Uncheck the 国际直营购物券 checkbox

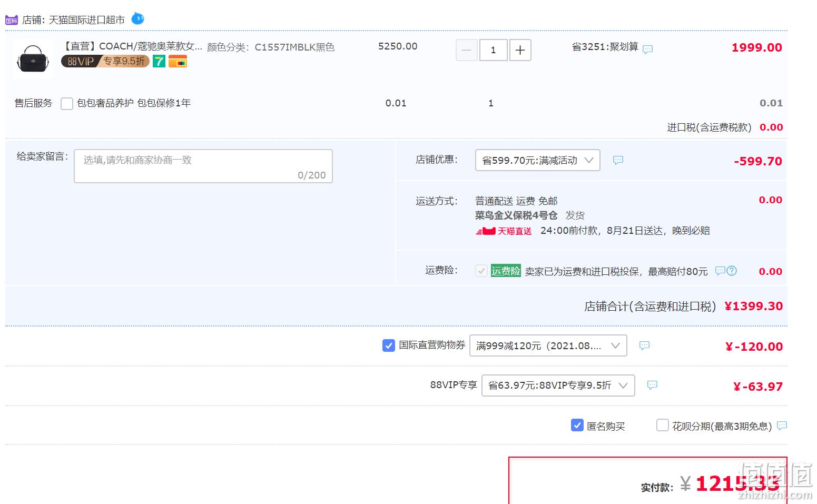[x=389, y=345]
